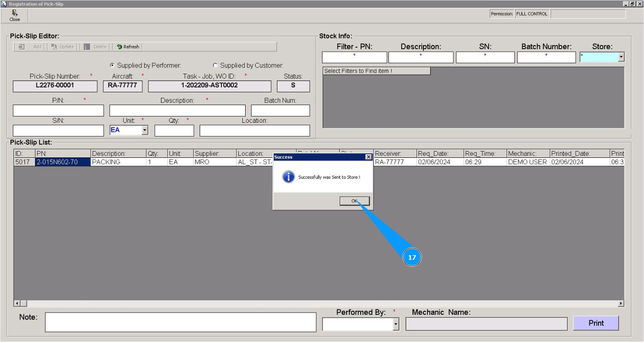
Task: Refresh the Pick-Slip Editor
Action: pyautogui.click(x=128, y=47)
